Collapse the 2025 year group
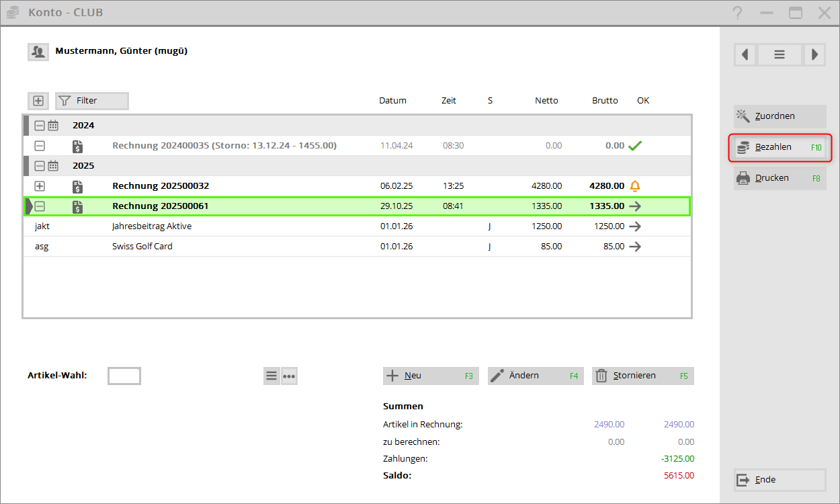 point(40,166)
